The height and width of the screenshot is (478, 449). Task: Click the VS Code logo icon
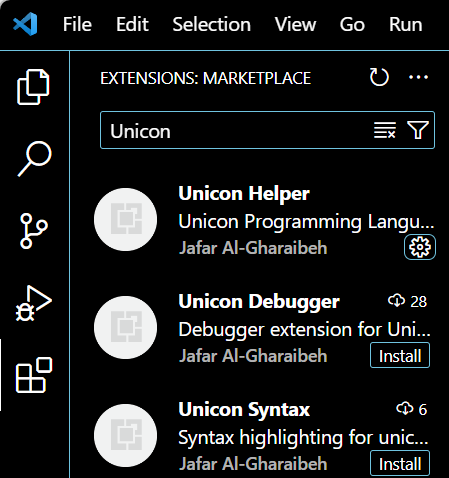click(25, 24)
